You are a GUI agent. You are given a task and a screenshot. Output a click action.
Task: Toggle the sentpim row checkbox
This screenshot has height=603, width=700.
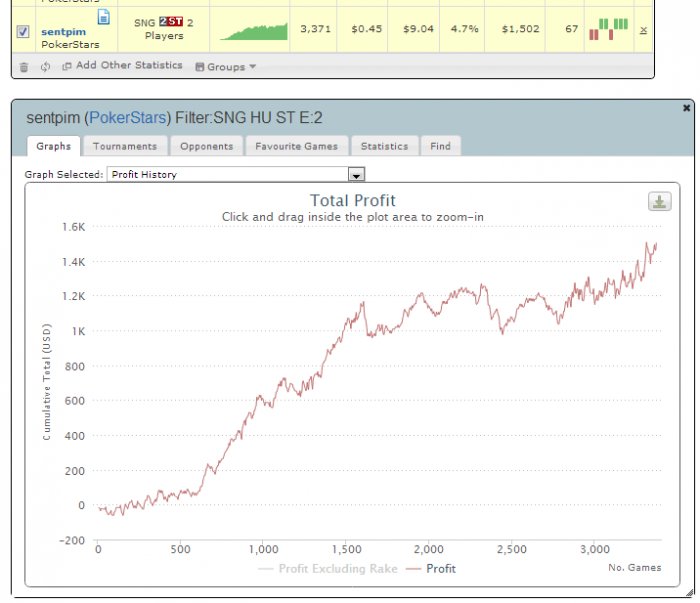23,32
